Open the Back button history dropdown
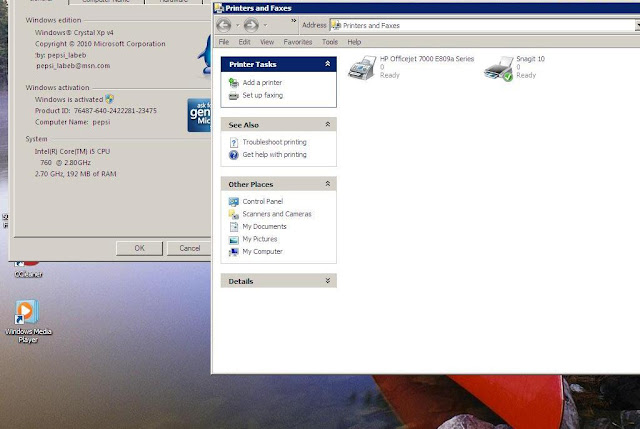 coord(238,26)
